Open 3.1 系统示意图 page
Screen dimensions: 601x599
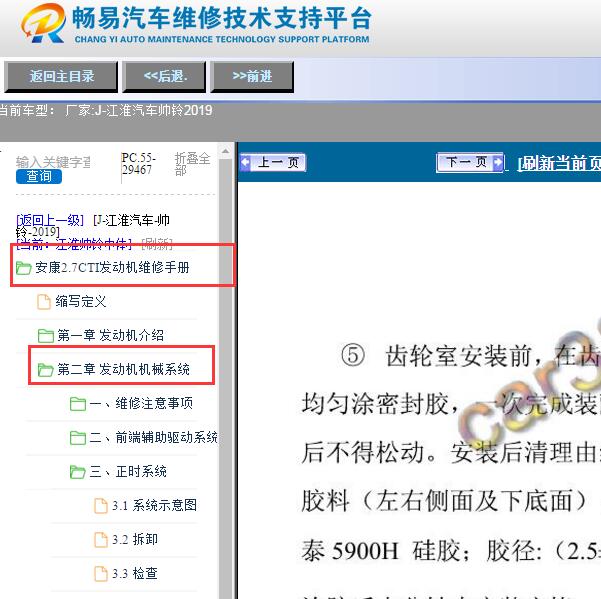tap(154, 505)
